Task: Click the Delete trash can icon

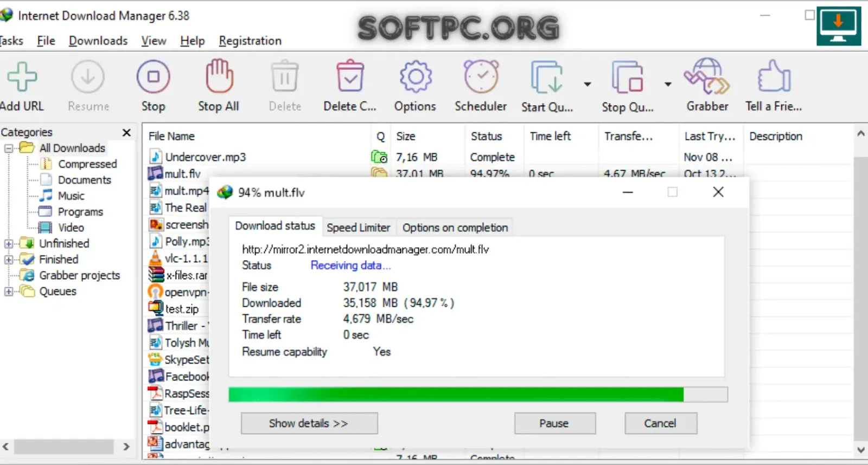Action: [x=285, y=76]
